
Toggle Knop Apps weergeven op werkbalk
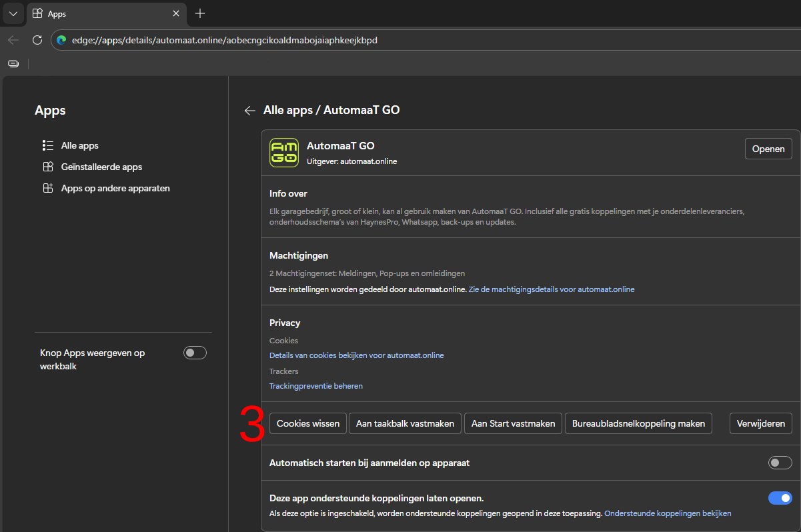pyautogui.click(x=195, y=353)
